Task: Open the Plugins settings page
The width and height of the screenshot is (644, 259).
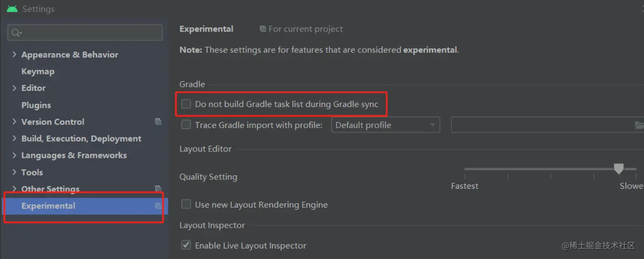Action: tap(36, 105)
